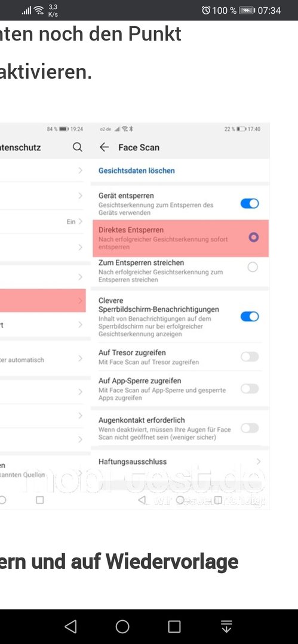Tap the search magnifier icon
This screenshot has height=644, width=298.
(x=78, y=147)
